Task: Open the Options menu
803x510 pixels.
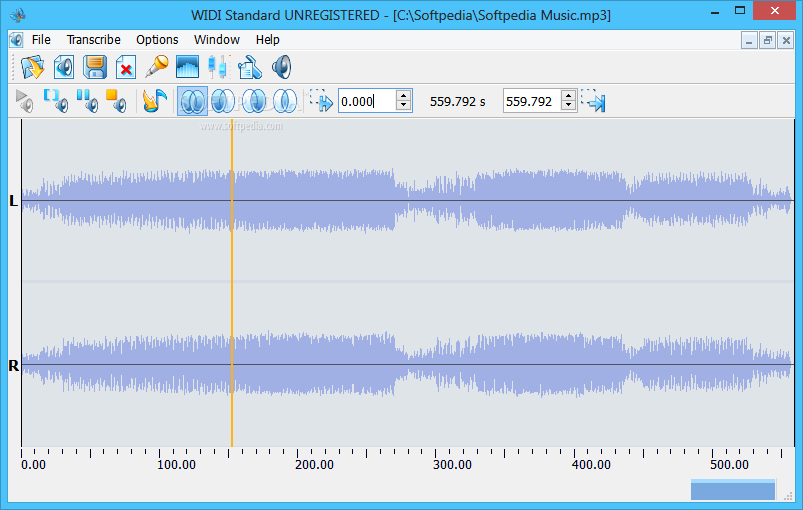Action: [157, 39]
